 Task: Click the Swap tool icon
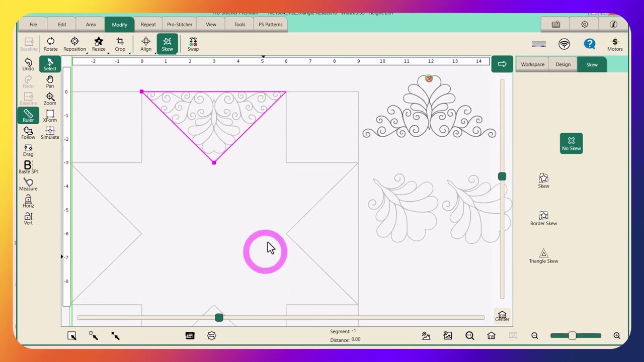tap(193, 44)
